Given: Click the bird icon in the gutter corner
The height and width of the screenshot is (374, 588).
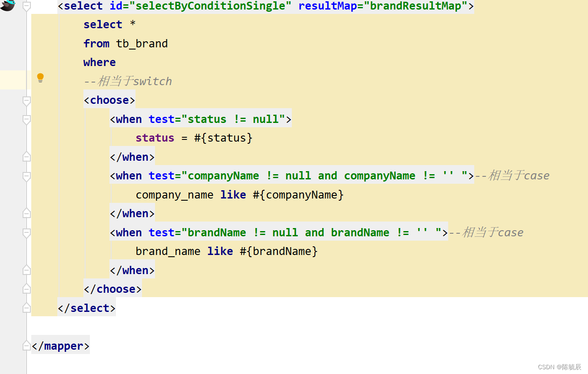Looking at the screenshot, I should click(x=7, y=5).
